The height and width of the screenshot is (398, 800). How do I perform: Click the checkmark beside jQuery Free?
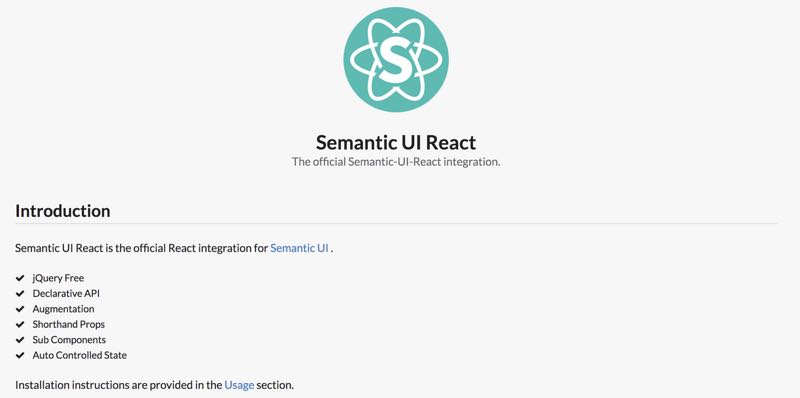[20, 278]
